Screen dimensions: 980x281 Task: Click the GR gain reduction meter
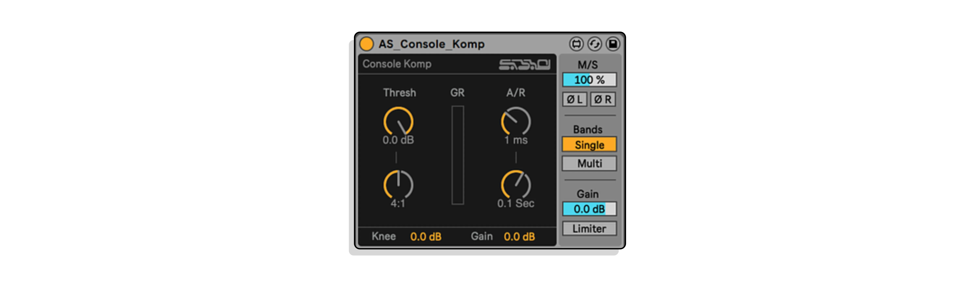coord(458,155)
